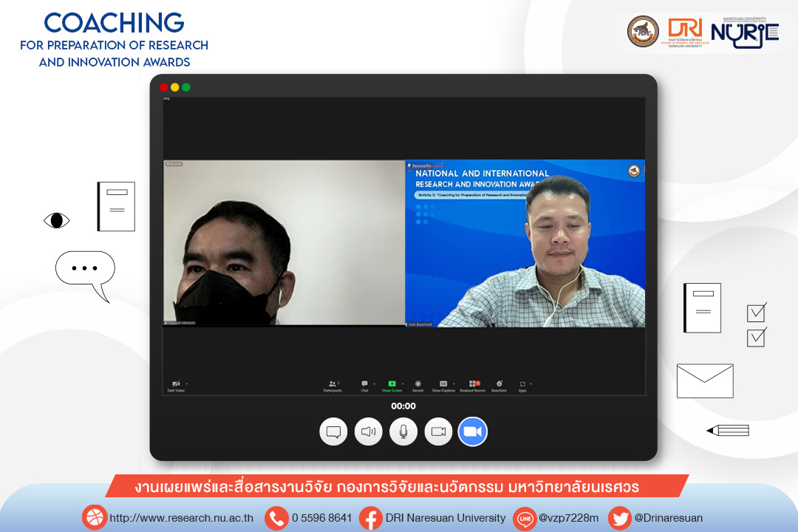The width and height of the screenshot is (798, 532).
Task: Click the Twitter bird icon
Action: [x=620, y=518]
